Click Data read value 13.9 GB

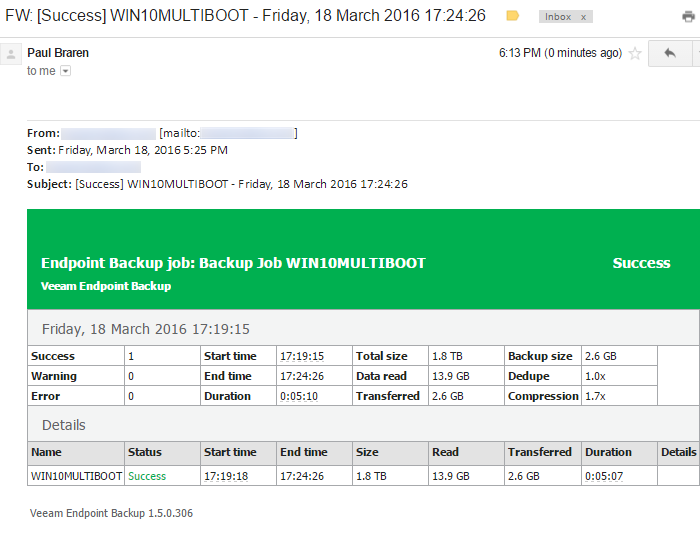451,376
